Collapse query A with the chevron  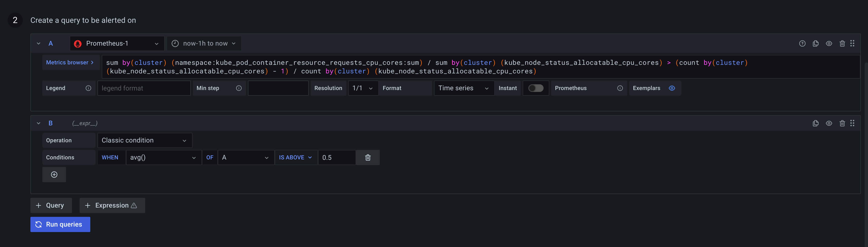point(38,43)
